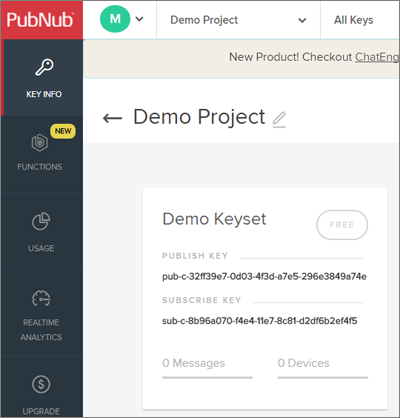Go back using the left arrow

[112, 118]
